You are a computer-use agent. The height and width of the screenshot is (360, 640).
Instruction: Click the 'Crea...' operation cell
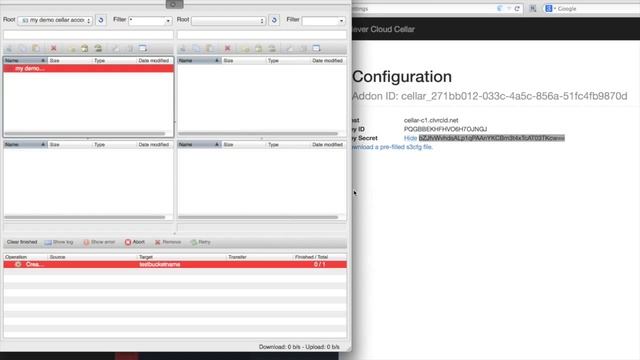[x=34, y=264]
